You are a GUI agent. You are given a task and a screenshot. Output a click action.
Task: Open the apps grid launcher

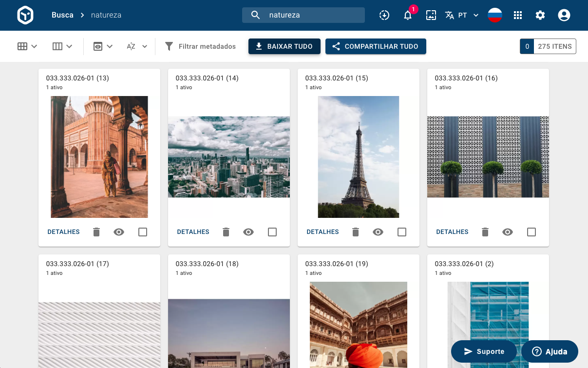518,15
